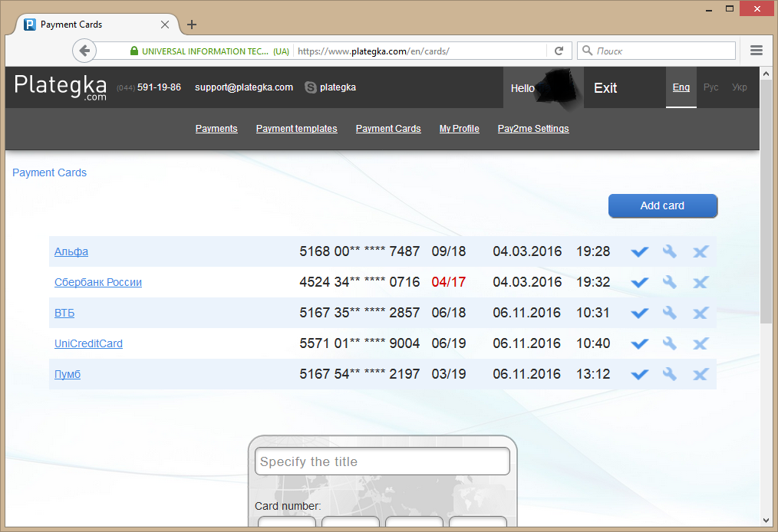Click the page vertical scrollbar thumb
This screenshot has width=778, height=532.
766,202
